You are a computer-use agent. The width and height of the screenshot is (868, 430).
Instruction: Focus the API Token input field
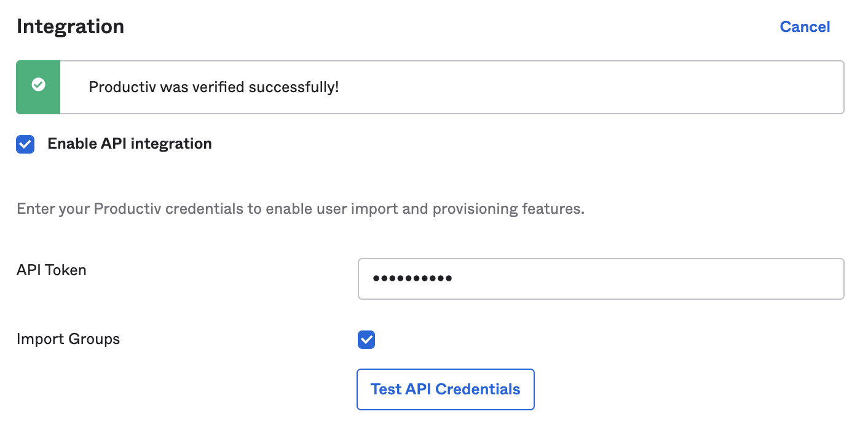[600, 279]
